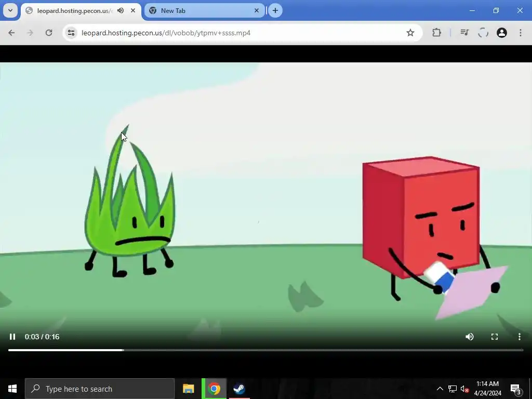Reload the current page
532x399 pixels.
pyautogui.click(x=49, y=33)
